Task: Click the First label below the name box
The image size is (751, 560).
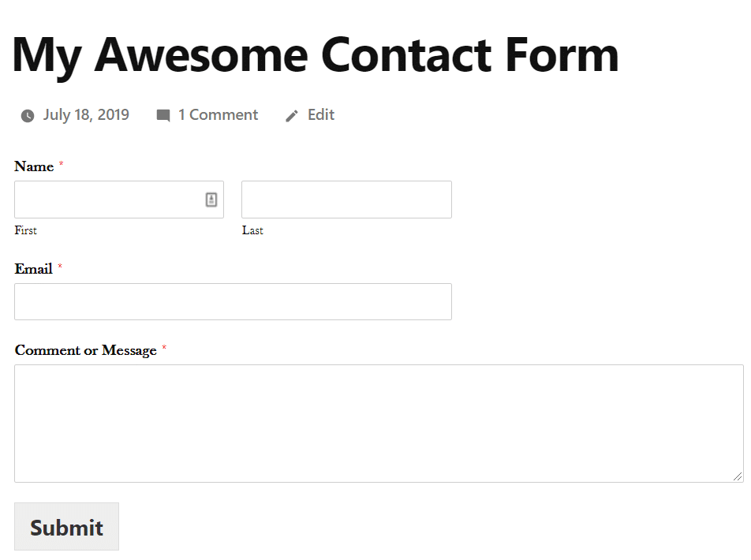Action: (24, 230)
